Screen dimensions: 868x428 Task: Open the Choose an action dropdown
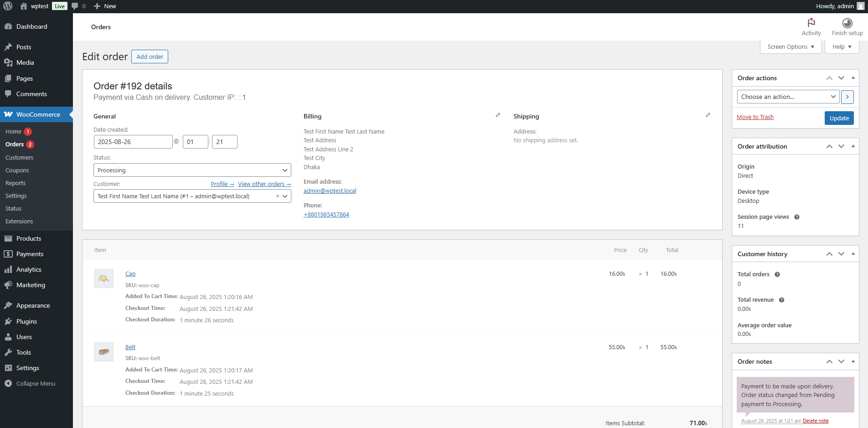788,97
